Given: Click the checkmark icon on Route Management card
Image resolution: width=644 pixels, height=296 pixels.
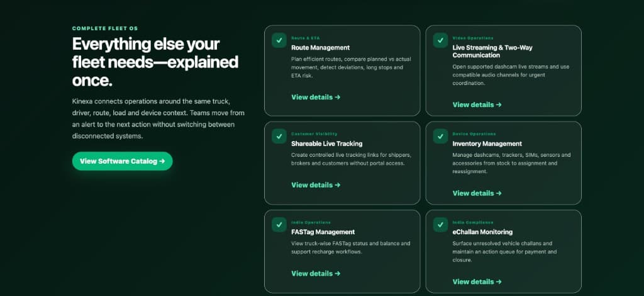Looking at the screenshot, I should 279,40.
